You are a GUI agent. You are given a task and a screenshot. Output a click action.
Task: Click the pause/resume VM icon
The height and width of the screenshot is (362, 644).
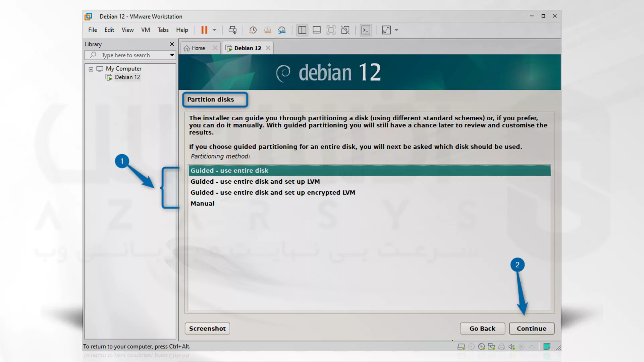point(204,29)
